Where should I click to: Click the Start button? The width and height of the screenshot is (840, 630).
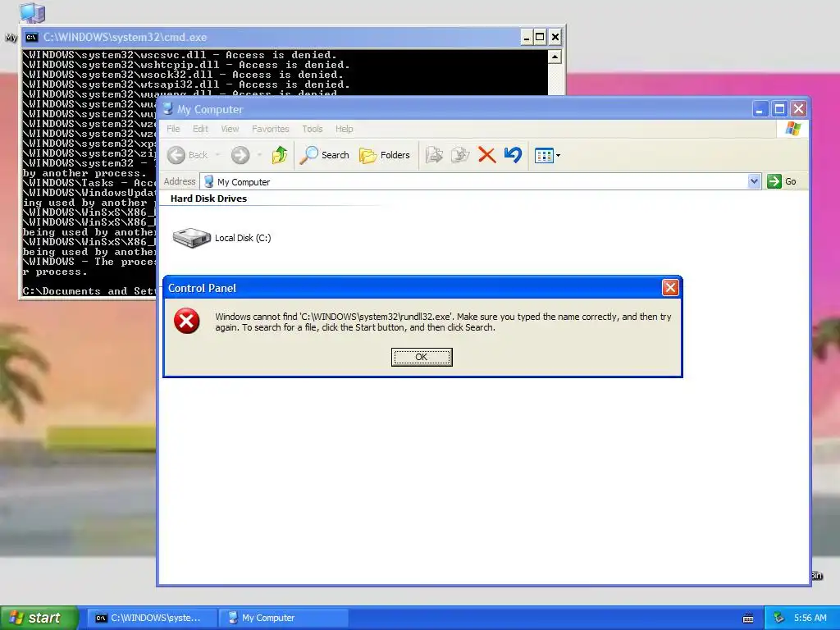39,618
